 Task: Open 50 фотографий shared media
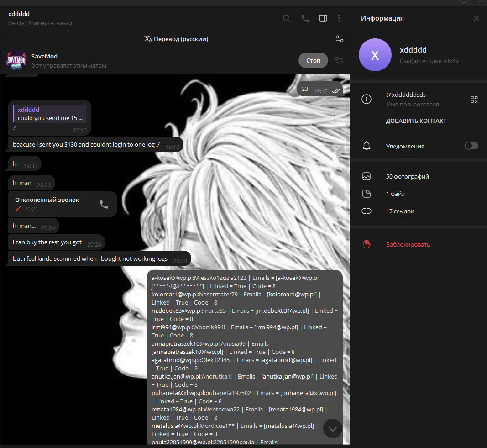click(407, 176)
